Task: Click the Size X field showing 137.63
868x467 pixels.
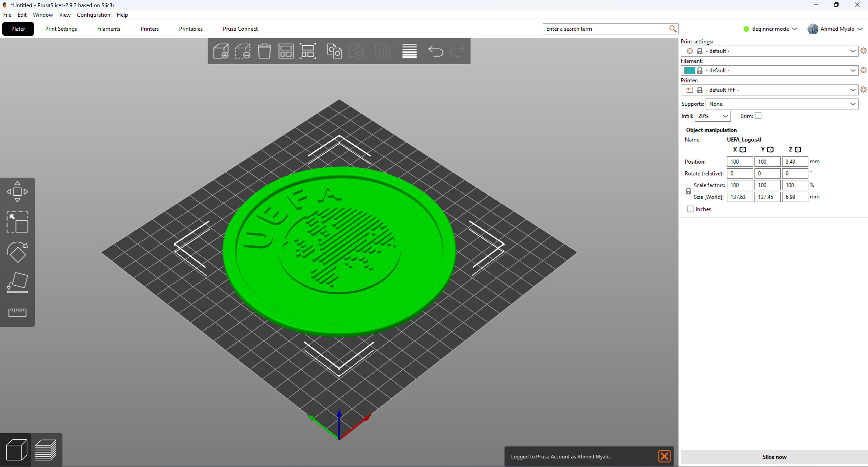Action: tap(740, 197)
